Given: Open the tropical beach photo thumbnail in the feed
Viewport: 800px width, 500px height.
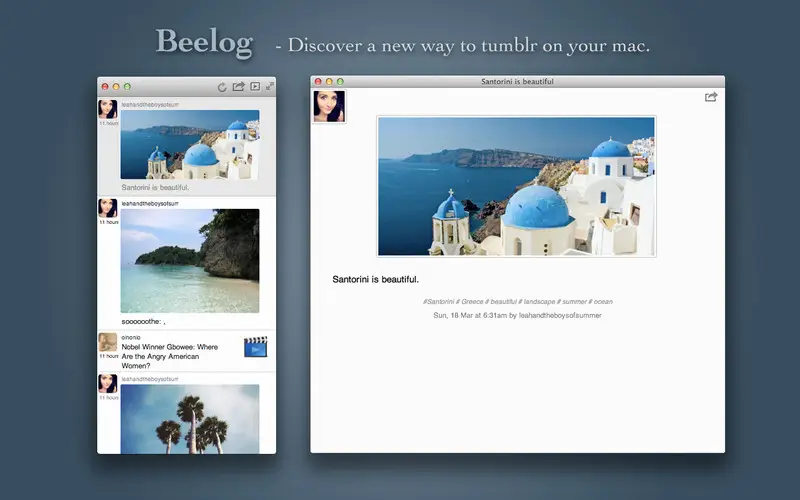Looking at the screenshot, I should (x=190, y=261).
